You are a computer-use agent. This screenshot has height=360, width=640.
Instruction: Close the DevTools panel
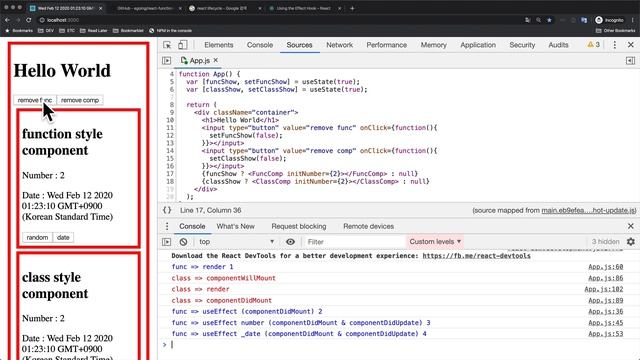[x=631, y=45]
